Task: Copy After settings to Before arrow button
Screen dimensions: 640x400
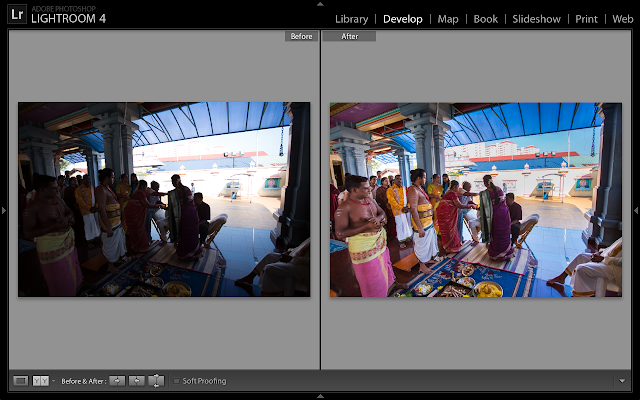Action: tap(137, 381)
